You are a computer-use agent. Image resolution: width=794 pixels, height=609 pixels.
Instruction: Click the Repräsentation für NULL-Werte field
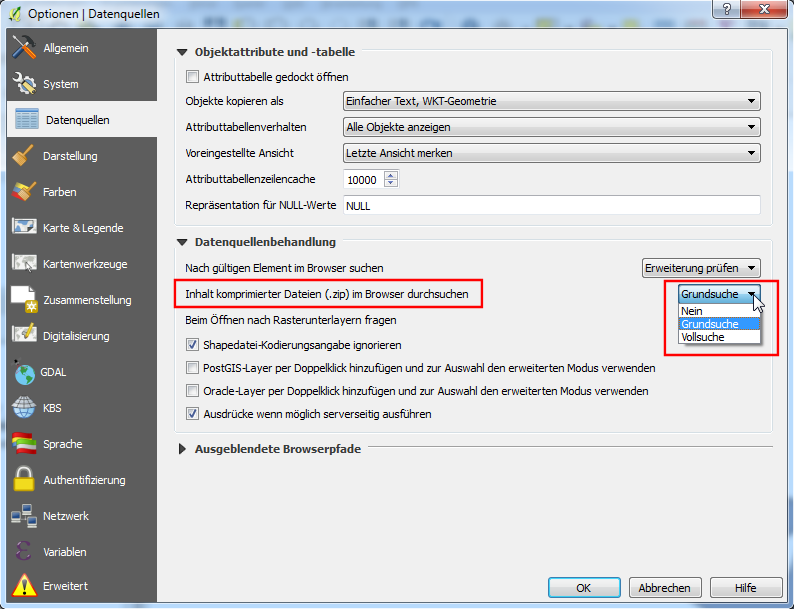click(x=551, y=206)
